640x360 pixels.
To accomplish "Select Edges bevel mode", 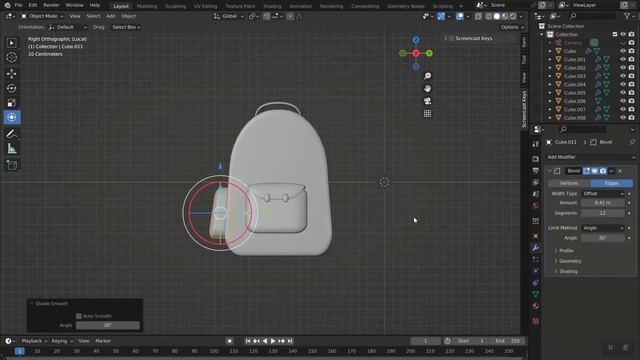I will [x=611, y=183].
